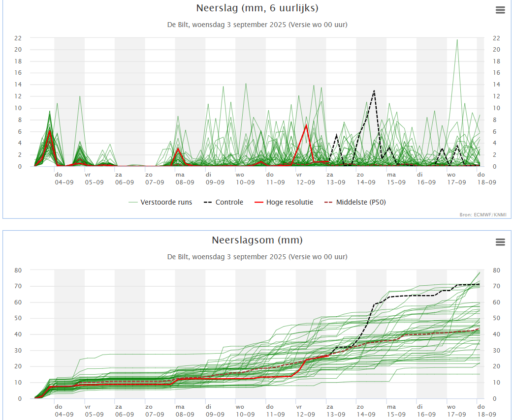Image resolution: width=513 pixels, height=420 pixels.
Task: Click the Neerslagsom (mm) chart title
Action: 257,240
